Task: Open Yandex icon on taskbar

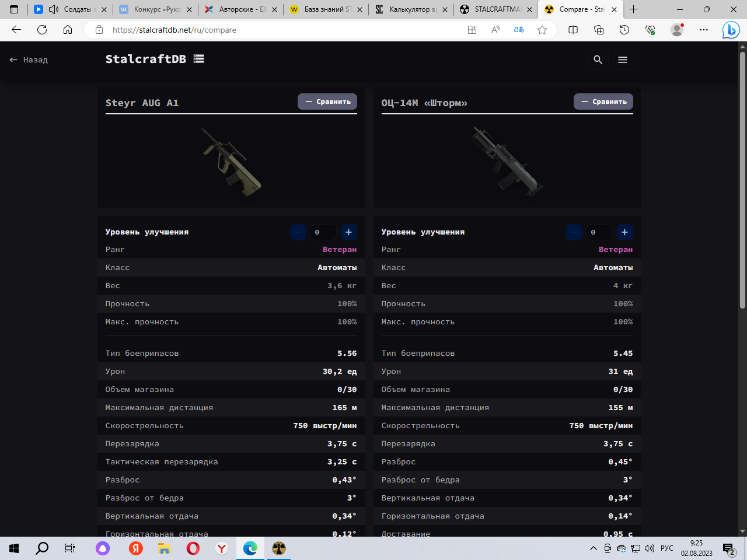Action: [136, 548]
